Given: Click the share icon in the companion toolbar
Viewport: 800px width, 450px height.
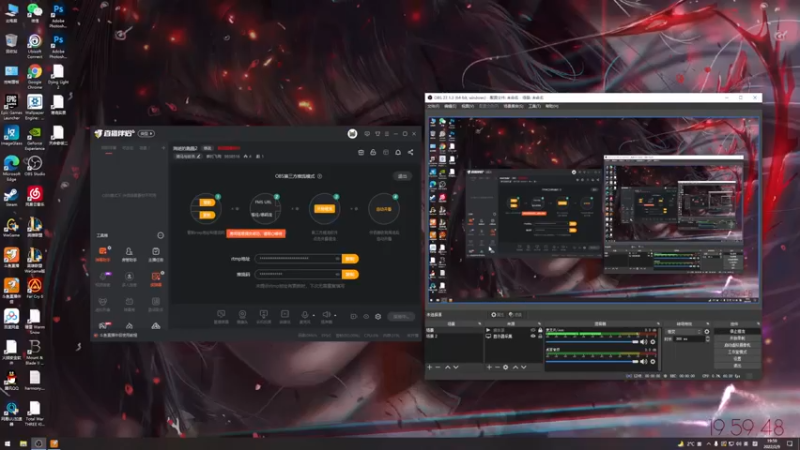Looking at the screenshot, I should tap(410, 153).
